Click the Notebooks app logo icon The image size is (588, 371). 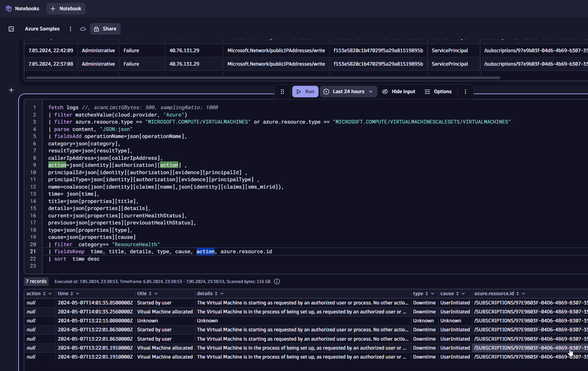tap(9, 9)
